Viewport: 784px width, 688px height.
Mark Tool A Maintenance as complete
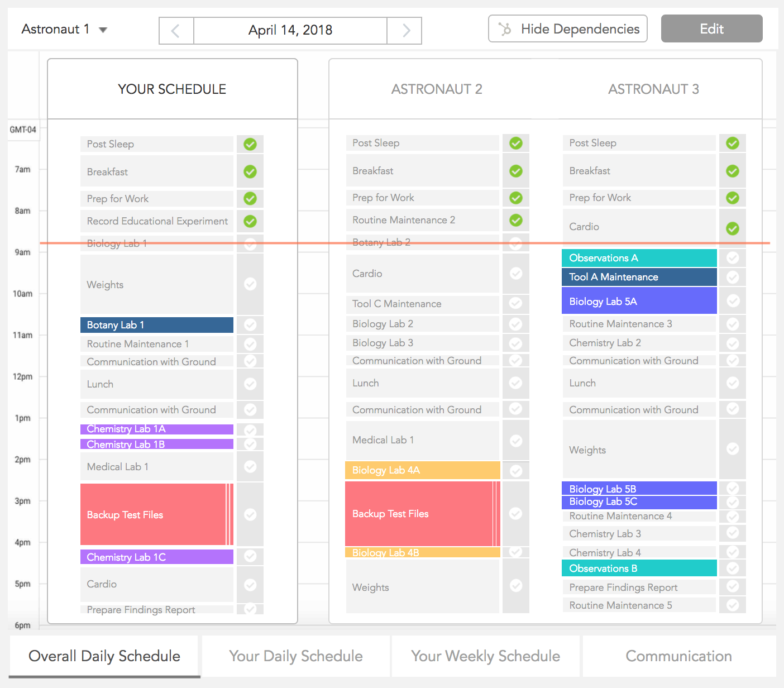pos(733,277)
